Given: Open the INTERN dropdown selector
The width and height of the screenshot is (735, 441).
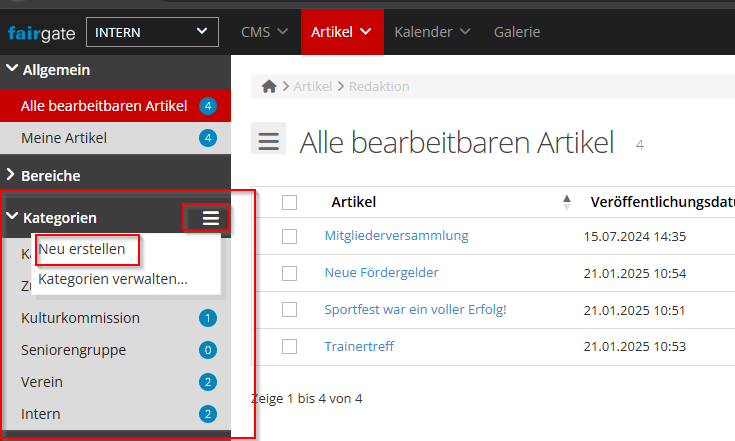Looking at the screenshot, I should click(x=152, y=32).
